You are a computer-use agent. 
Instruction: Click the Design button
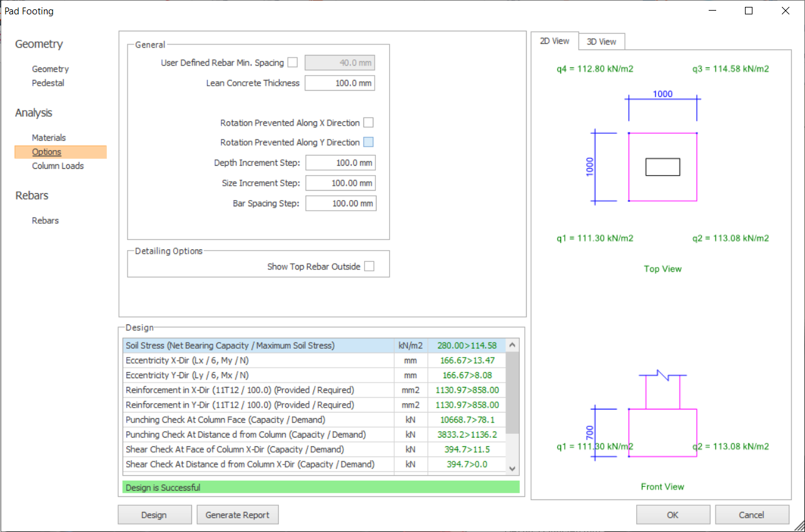pos(154,515)
